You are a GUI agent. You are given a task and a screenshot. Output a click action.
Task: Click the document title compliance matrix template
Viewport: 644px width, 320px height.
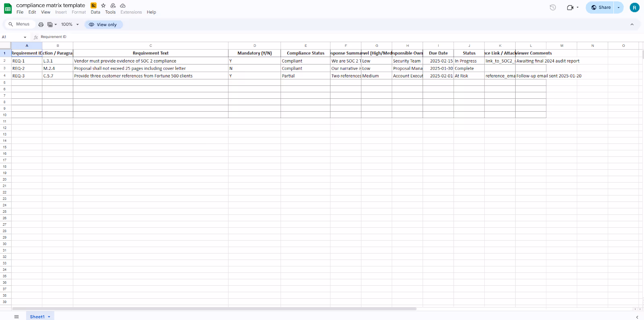(x=51, y=5)
